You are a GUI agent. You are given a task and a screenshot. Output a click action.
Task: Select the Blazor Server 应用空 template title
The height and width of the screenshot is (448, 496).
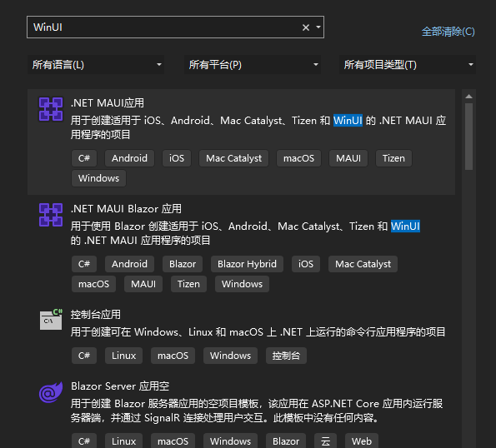[x=120, y=386]
